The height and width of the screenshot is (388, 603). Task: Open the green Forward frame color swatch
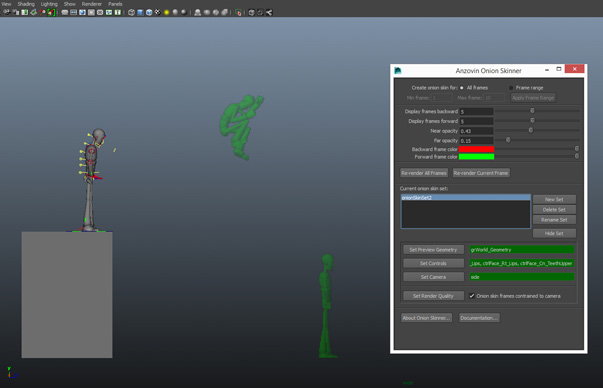476,157
